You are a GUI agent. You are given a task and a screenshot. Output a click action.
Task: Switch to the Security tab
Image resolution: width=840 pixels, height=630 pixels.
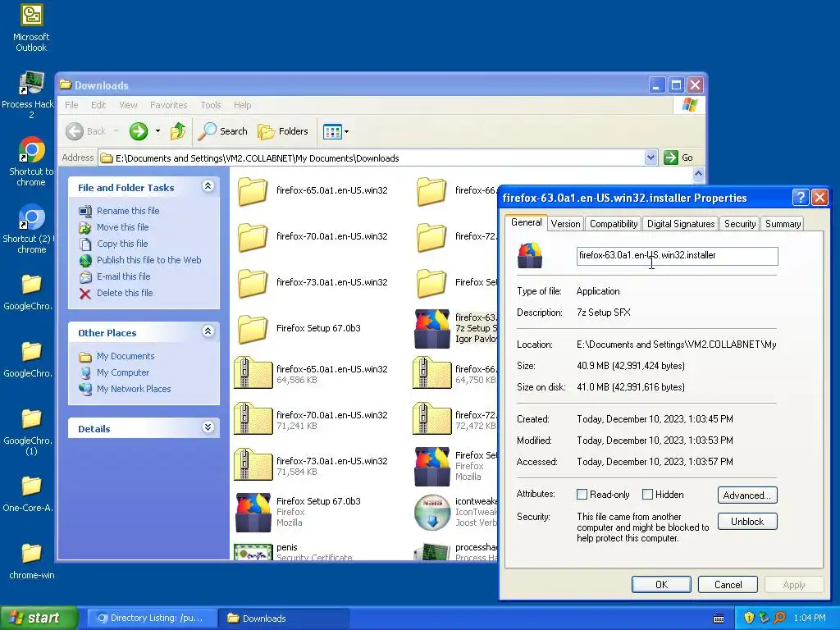[740, 224]
